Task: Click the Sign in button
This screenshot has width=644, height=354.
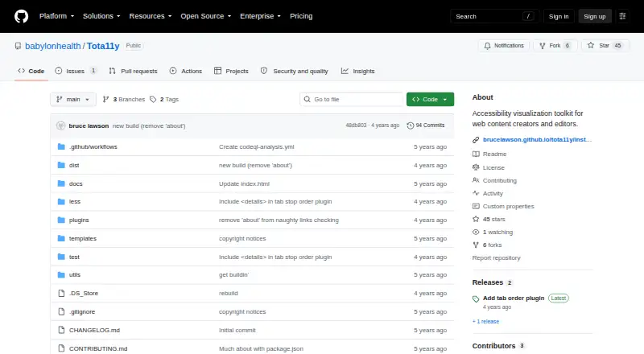Action: pyautogui.click(x=559, y=16)
